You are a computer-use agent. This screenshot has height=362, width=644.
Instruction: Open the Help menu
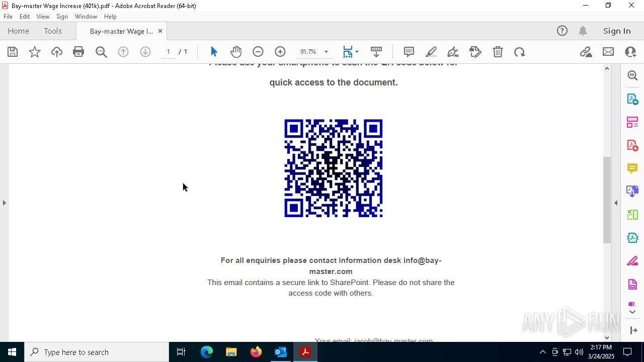(110, 16)
